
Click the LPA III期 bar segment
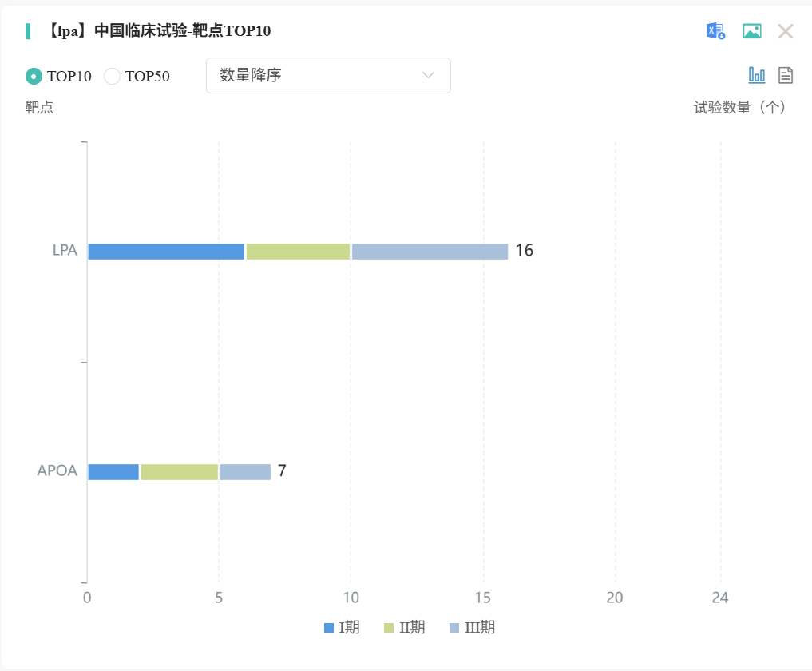pos(430,252)
